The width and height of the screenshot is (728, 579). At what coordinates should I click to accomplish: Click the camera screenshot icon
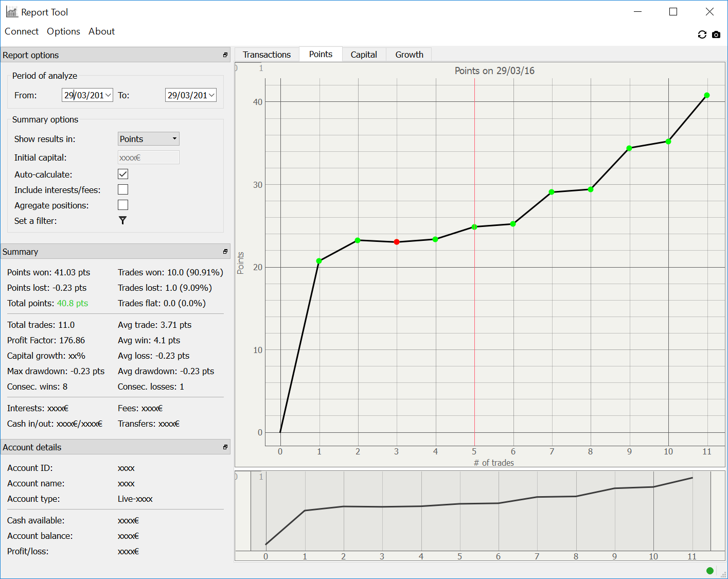pyautogui.click(x=716, y=34)
